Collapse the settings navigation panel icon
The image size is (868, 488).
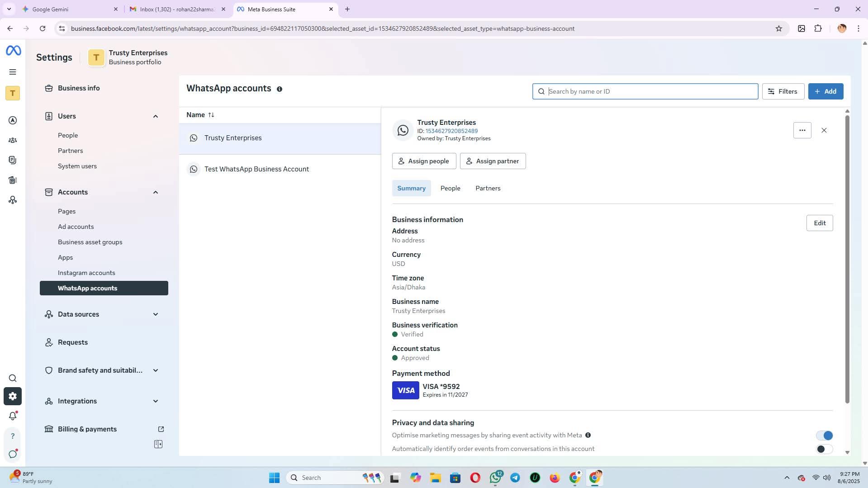158,444
